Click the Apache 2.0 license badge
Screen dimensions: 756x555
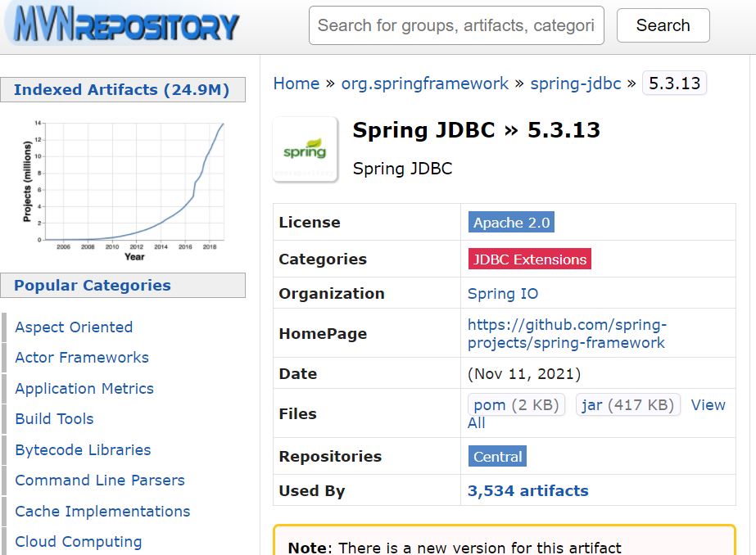[511, 222]
